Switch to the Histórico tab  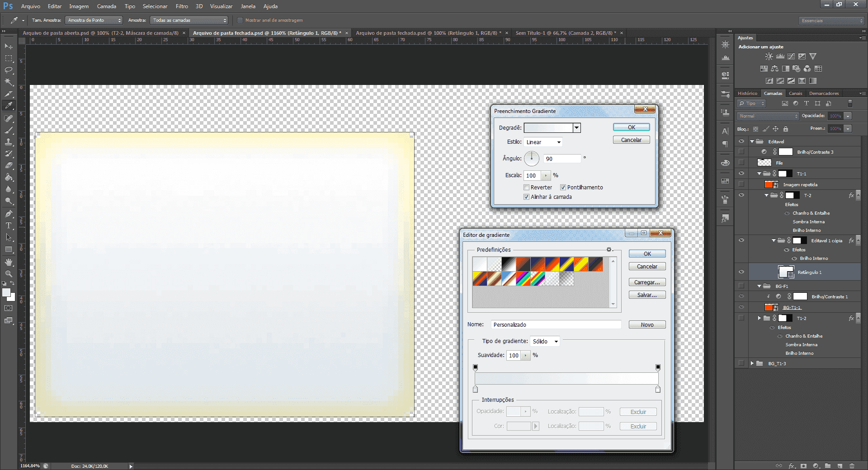click(x=748, y=94)
